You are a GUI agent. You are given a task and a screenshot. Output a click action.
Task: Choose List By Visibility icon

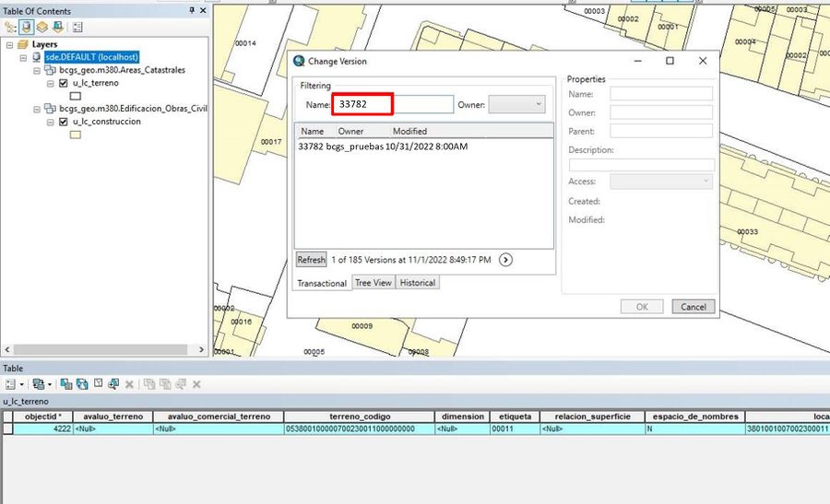point(42,28)
